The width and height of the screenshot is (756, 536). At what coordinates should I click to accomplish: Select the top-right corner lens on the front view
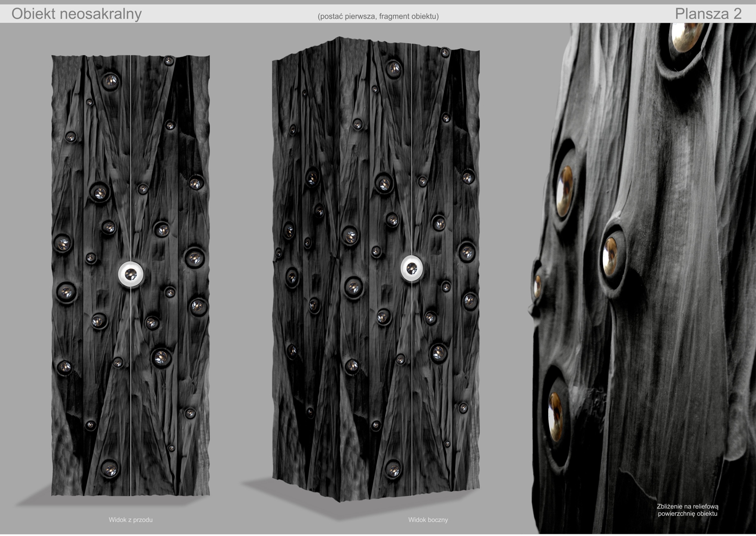pos(169,61)
